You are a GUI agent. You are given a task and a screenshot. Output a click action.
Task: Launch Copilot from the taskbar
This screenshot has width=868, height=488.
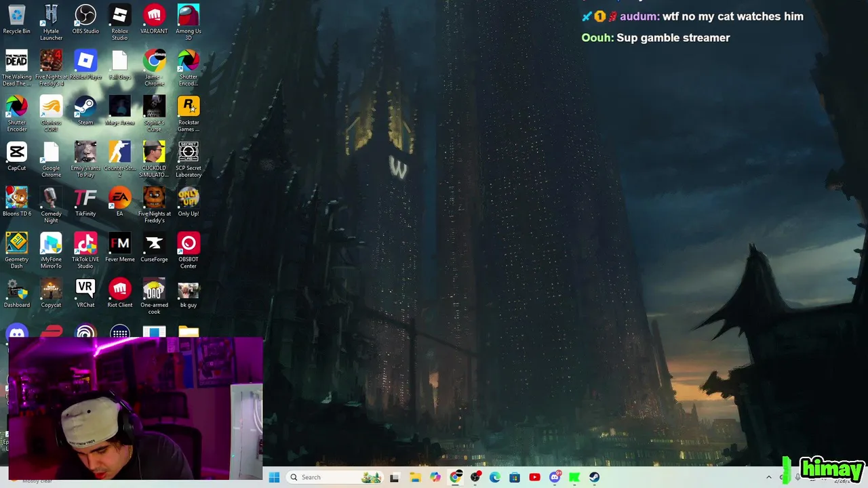coord(435,477)
